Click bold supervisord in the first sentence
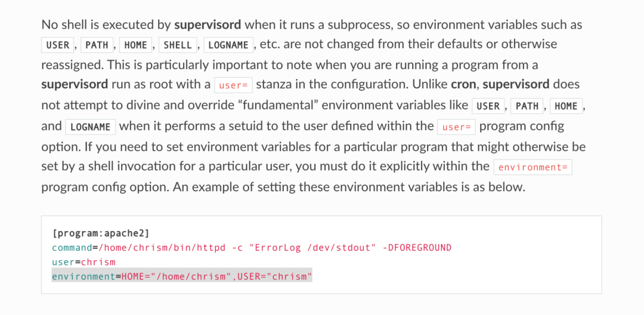Screen dimensions: 644x315 [x=208, y=24]
